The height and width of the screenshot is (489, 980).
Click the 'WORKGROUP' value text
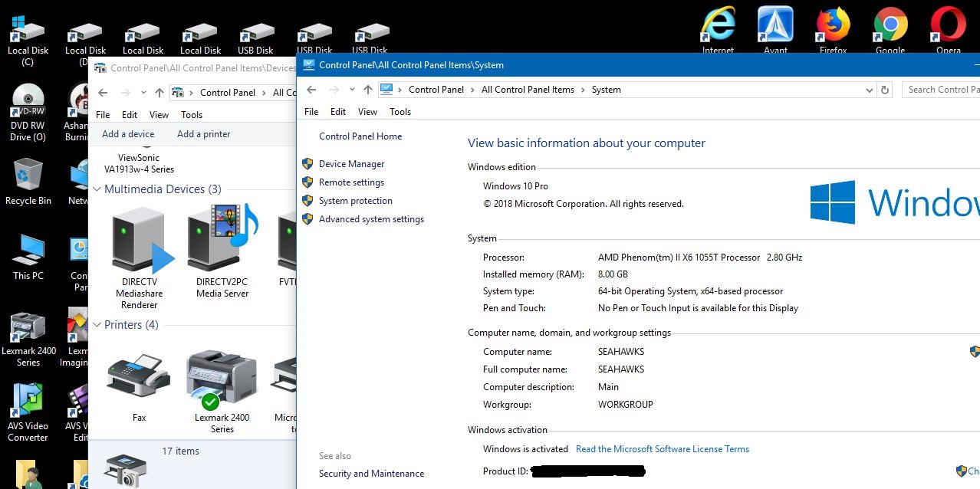point(626,405)
